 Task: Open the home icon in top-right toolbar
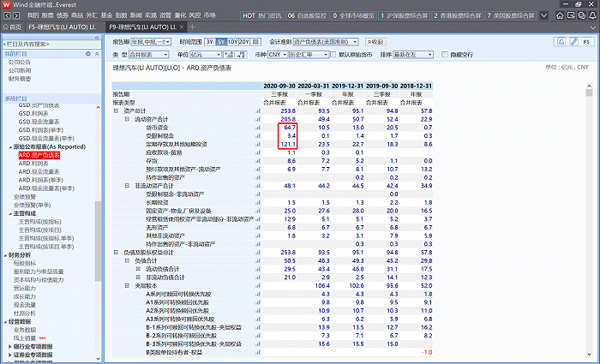pos(560,15)
